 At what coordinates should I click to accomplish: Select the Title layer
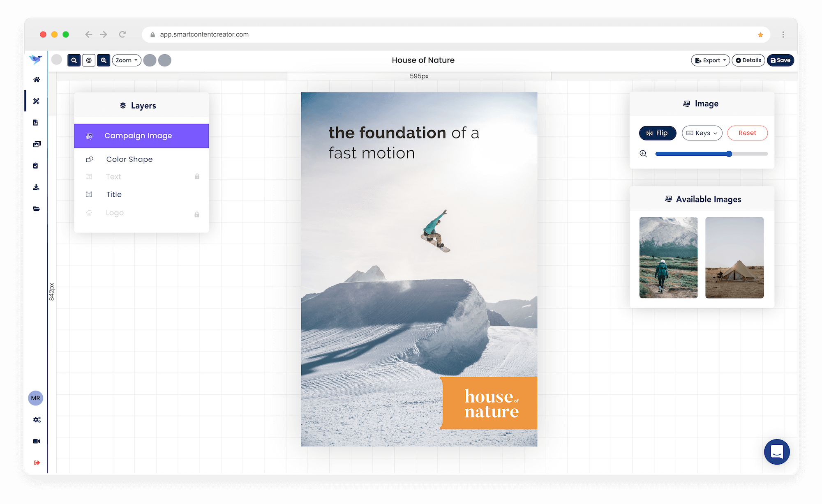[x=114, y=194]
